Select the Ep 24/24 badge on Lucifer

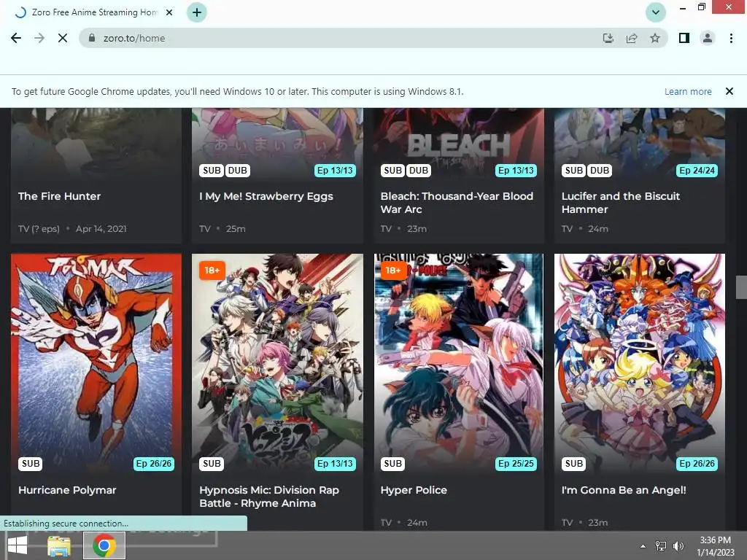tap(697, 171)
